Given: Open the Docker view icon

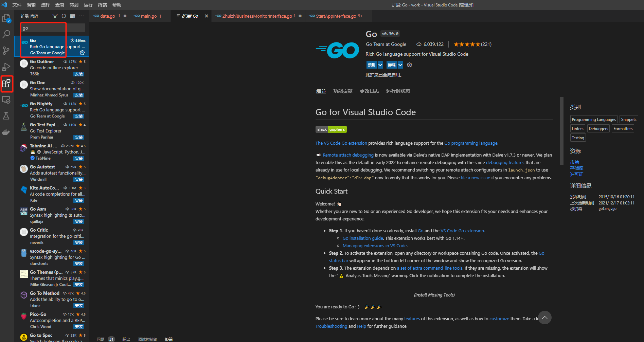Looking at the screenshot, I should click(6, 132).
